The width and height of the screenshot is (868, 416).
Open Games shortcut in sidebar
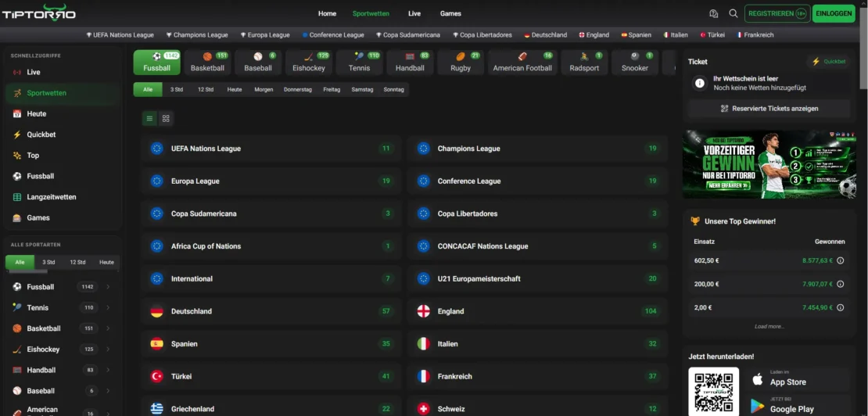point(63,217)
